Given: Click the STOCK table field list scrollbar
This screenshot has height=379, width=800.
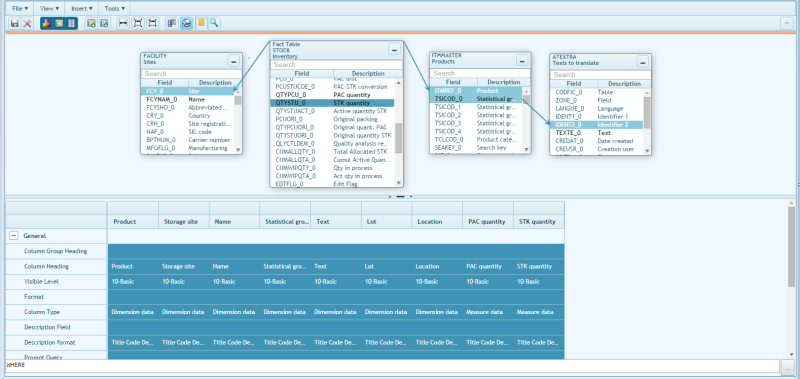Looking at the screenshot, I should [x=398, y=133].
